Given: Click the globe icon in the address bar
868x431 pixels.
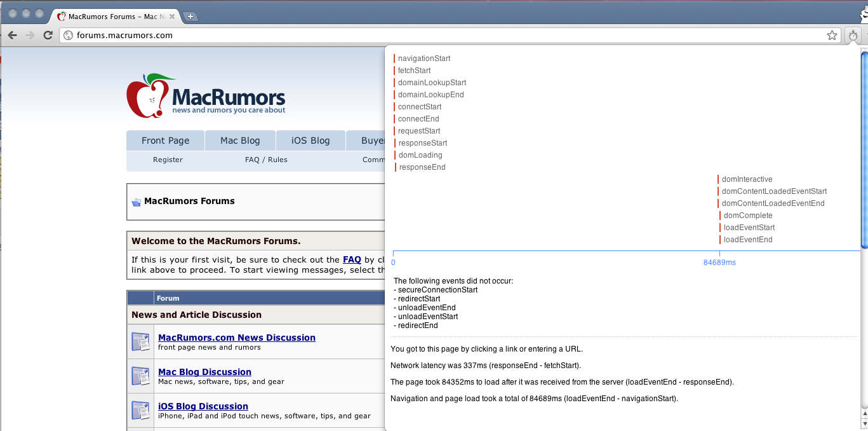Looking at the screenshot, I should point(69,36).
